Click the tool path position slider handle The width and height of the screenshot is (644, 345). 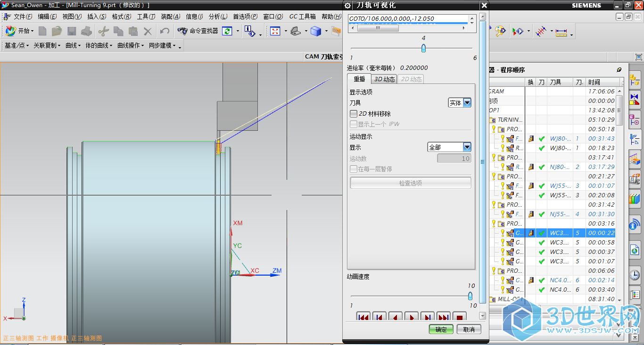423,48
